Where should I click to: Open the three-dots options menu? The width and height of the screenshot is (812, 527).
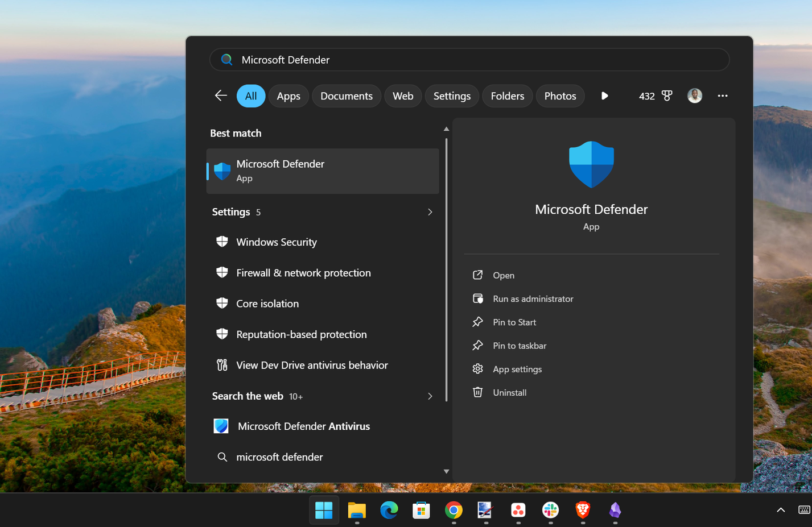(x=723, y=96)
